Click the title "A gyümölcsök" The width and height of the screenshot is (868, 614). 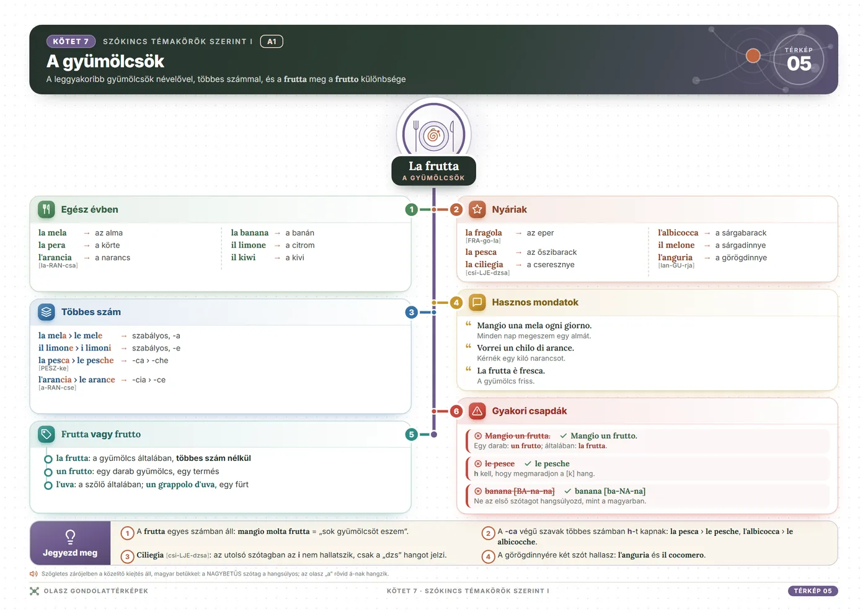[105, 61]
